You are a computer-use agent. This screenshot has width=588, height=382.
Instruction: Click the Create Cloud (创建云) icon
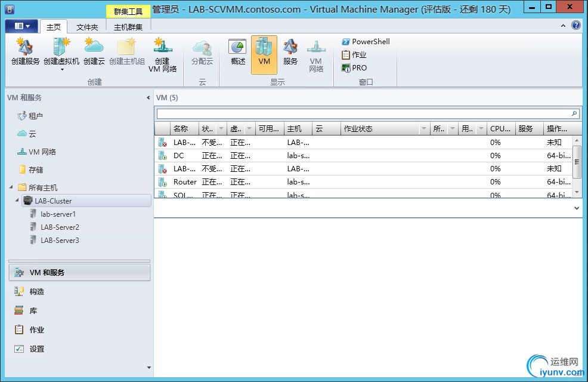click(x=94, y=51)
